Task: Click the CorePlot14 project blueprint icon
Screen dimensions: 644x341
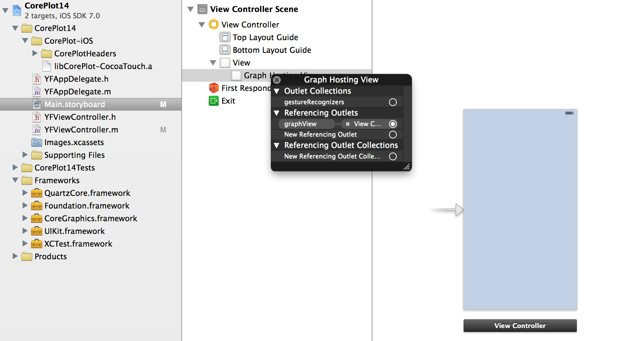Action: (x=17, y=10)
